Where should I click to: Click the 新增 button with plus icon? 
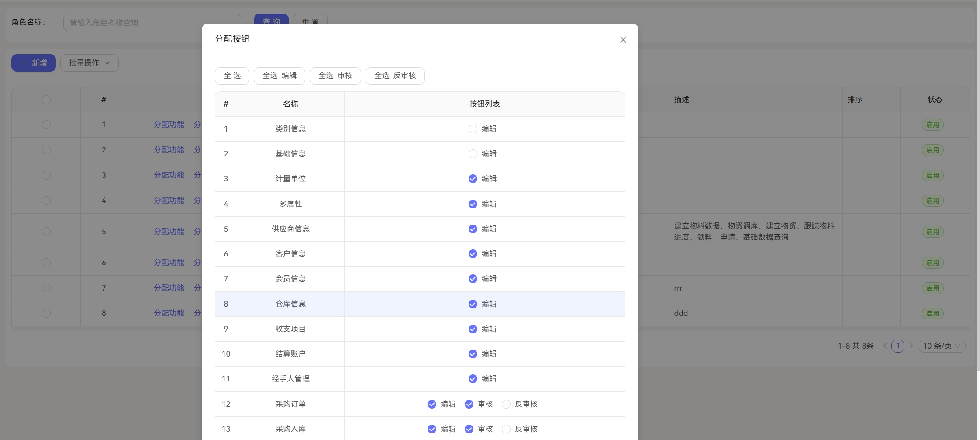click(x=34, y=63)
